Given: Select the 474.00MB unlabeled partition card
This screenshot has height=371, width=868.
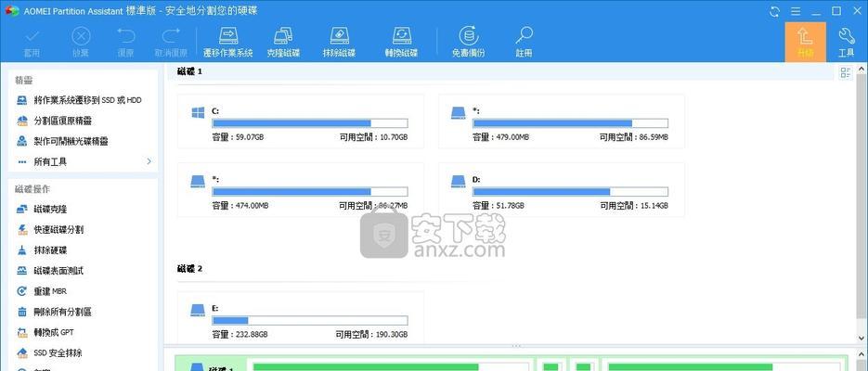Looking at the screenshot, I should [301, 189].
